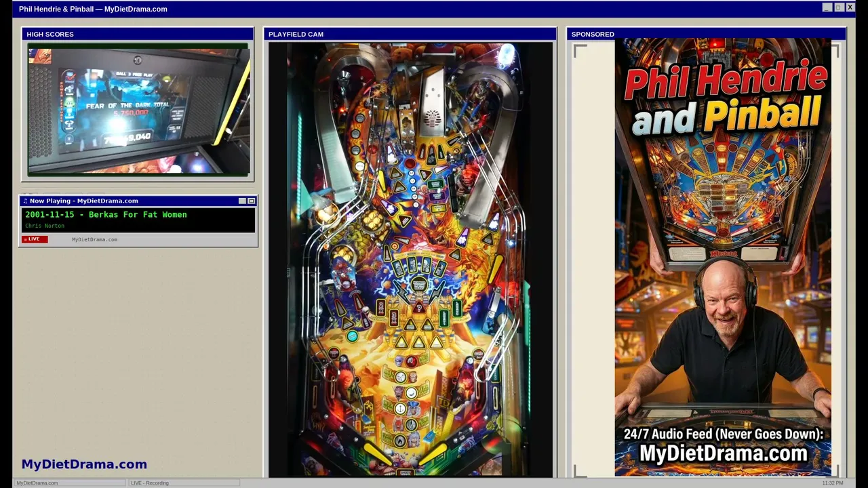This screenshot has width=868, height=488.
Task: Click the artist name 'Chris Norton'
Action: [45, 226]
